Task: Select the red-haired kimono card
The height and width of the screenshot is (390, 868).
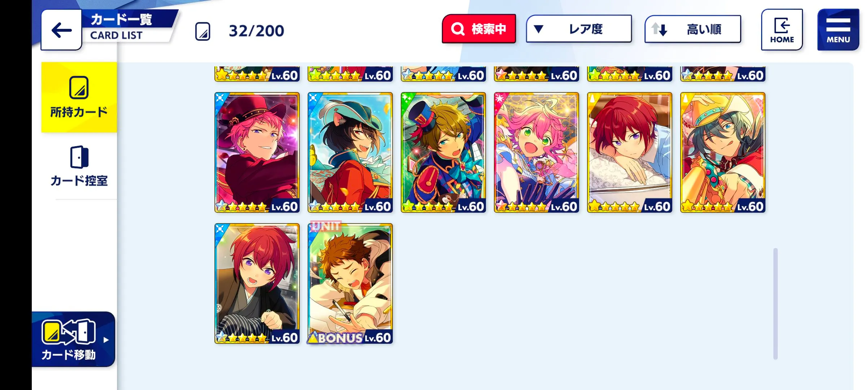Action: pos(257,283)
